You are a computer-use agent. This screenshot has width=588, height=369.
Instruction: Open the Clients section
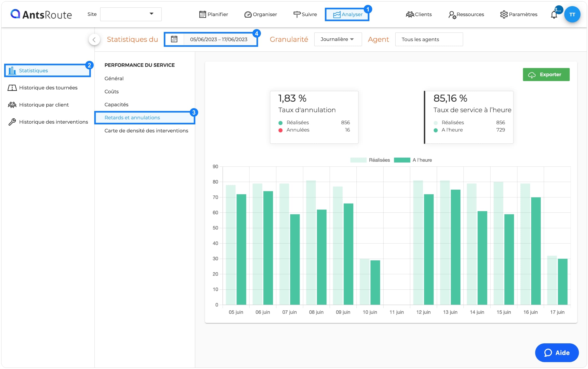418,14
